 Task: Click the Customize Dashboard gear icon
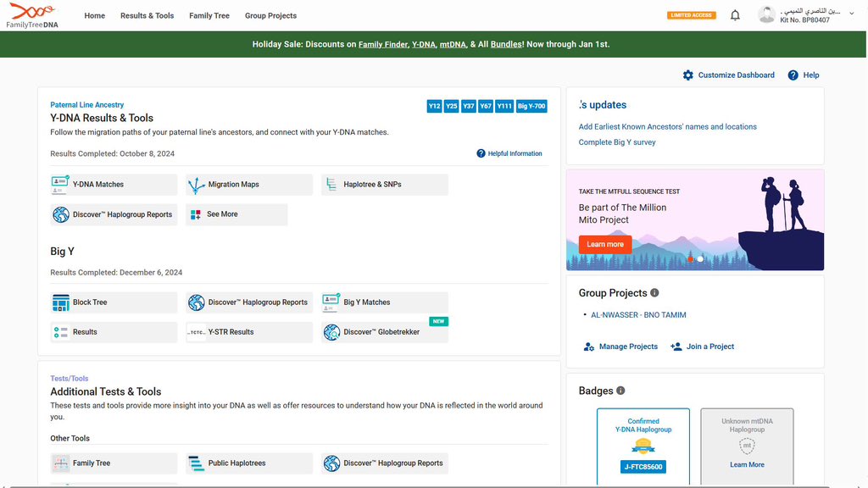click(x=688, y=75)
